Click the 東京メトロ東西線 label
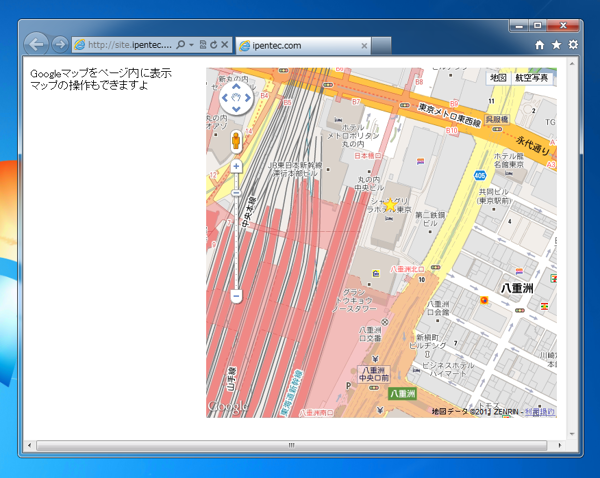The height and width of the screenshot is (478, 600). point(449,115)
